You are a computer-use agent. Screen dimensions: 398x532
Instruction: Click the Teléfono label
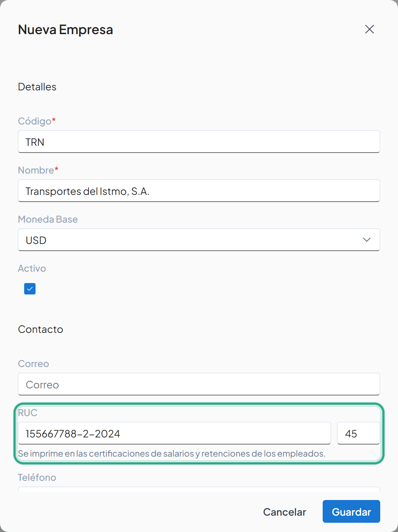[x=37, y=477]
